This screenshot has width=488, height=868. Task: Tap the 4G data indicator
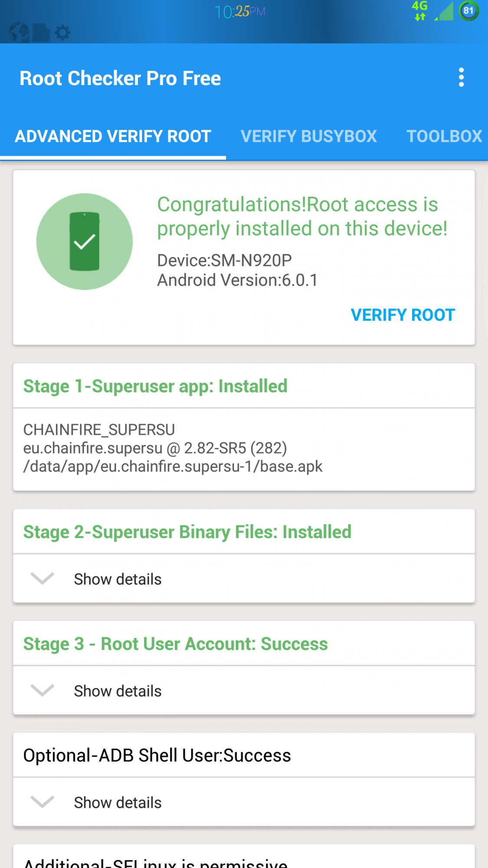(x=419, y=11)
